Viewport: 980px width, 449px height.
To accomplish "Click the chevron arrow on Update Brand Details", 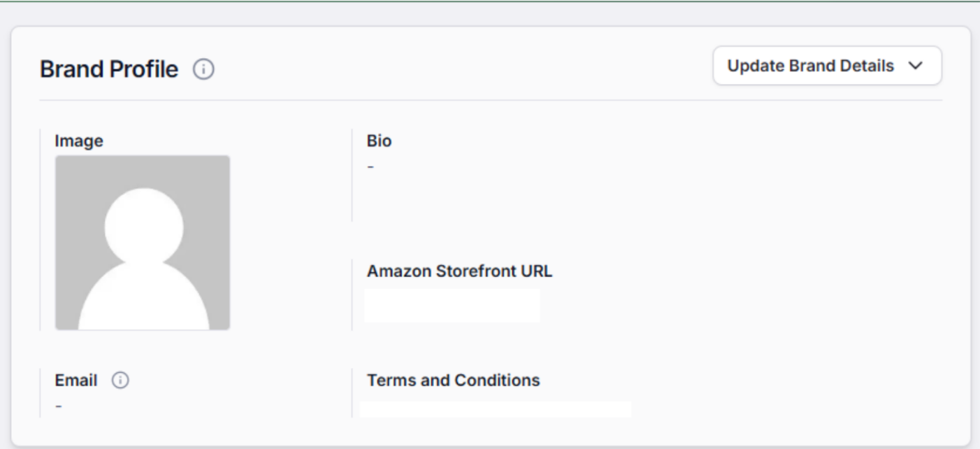I will pyautogui.click(x=915, y=66).
